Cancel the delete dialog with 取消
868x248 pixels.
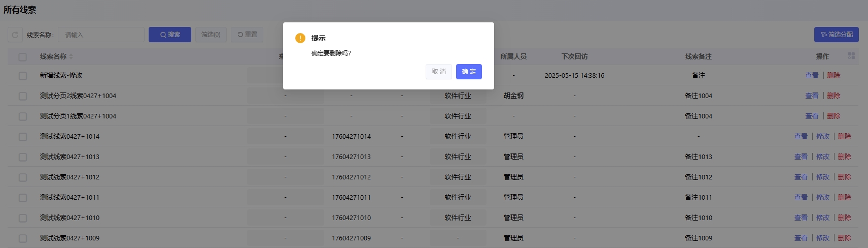coord(438,72)
